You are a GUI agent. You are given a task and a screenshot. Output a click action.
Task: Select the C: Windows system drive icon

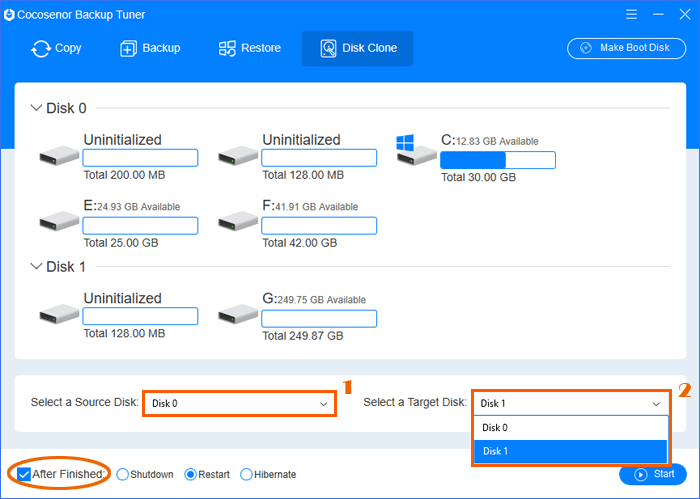point(416,151)
